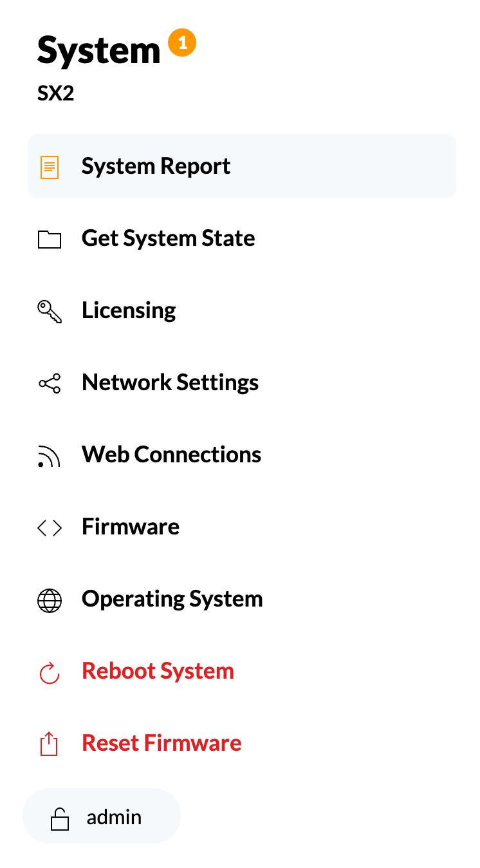Select the Firmware menu entry
480x868 pixels.
point(242,527)
